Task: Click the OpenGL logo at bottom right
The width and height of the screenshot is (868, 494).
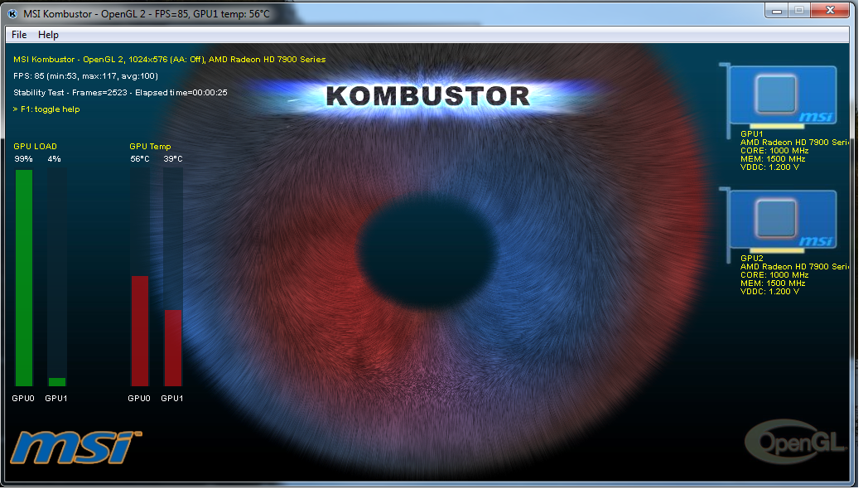Action: pos(796,442)
